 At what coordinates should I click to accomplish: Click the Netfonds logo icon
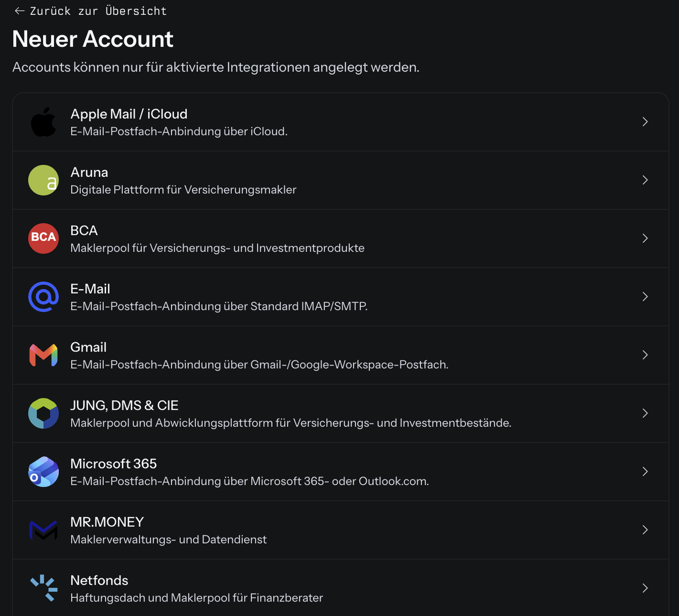(x=44, y=588)
